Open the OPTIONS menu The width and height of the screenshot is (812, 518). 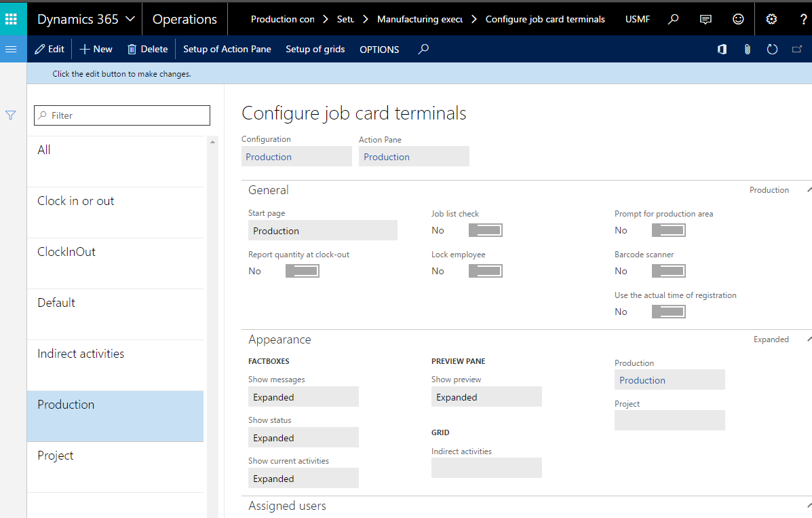pos(379,49)
